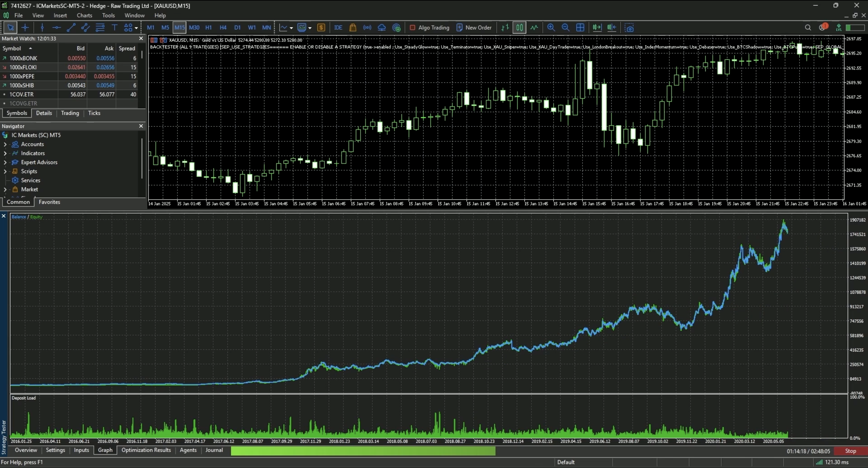Open the Tools menu
Image resolution: width=868 pixels, height=468 pixels.
(108, 15)
